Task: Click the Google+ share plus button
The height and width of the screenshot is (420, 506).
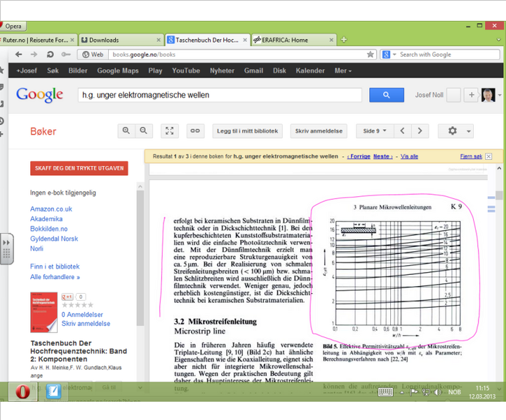Action: (472, 95)
